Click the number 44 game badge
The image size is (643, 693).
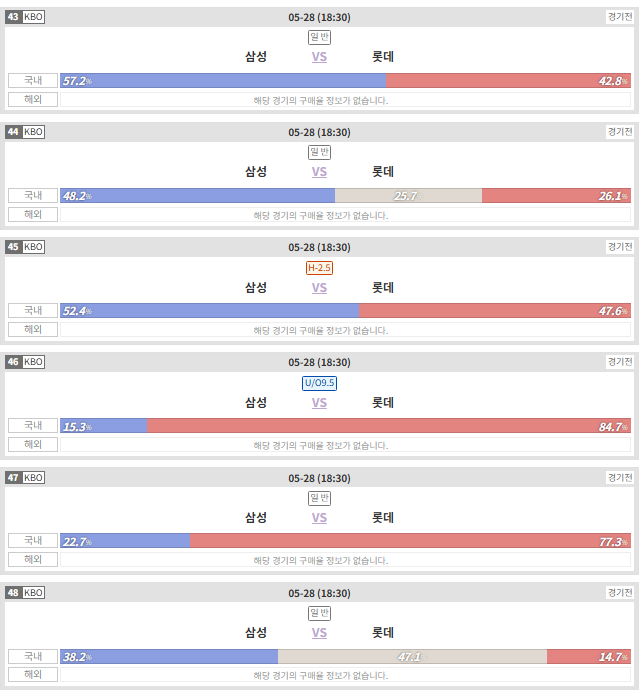[13, 132]
